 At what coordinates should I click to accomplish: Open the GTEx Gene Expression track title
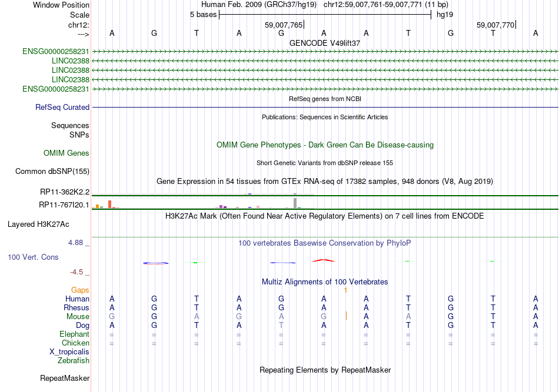(325, 181)
